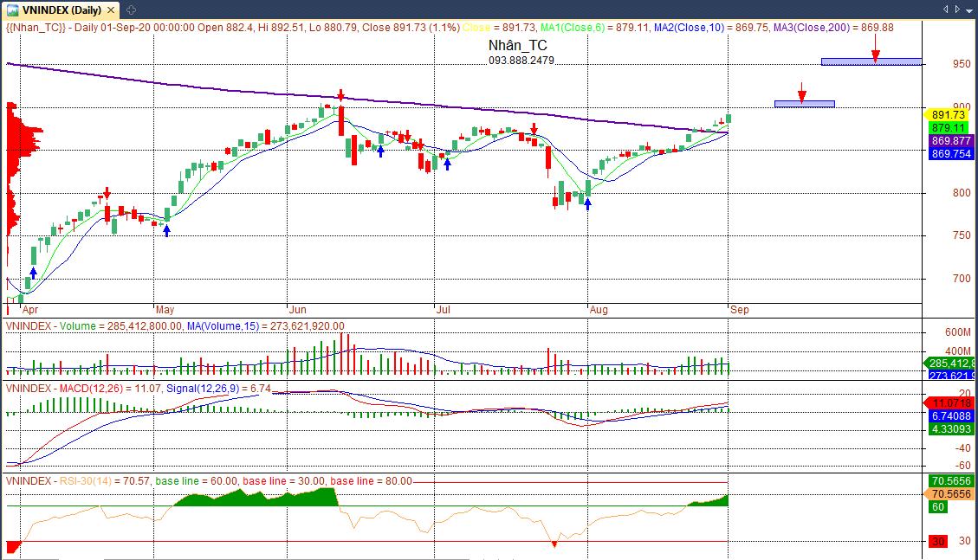
Task: Click the green 879.11 axis label
Action: pos(948,128)
